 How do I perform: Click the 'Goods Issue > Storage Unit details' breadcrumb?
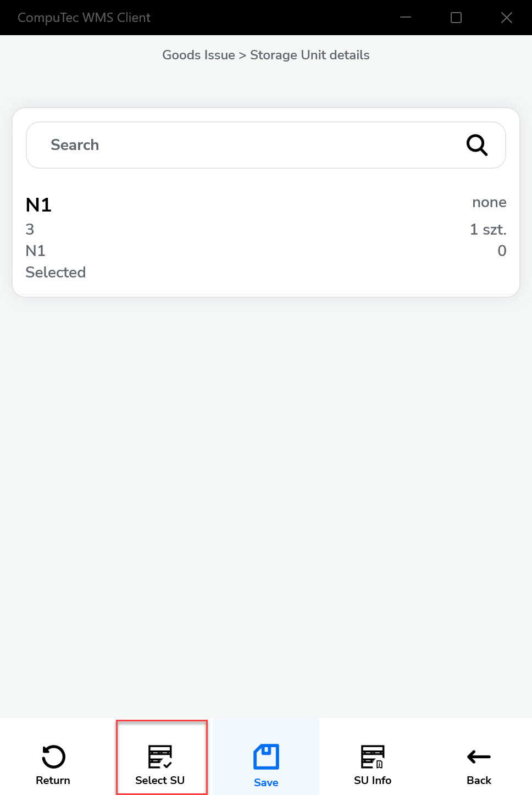(x=266, y=55)
